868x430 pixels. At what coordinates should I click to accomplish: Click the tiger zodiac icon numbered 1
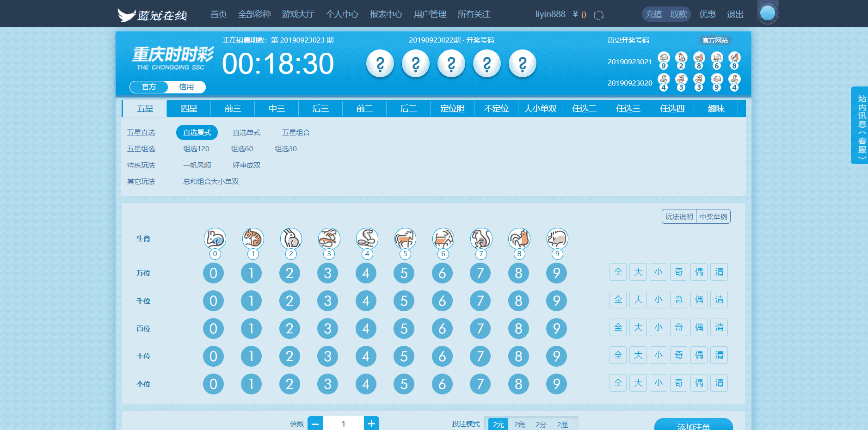tap(253, 239)
